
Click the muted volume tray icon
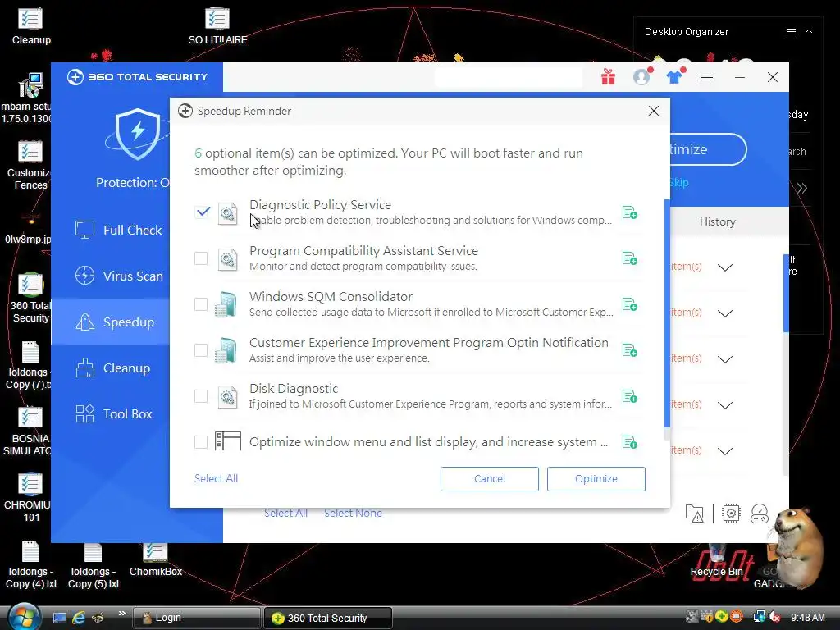click(x=774, y=617)
